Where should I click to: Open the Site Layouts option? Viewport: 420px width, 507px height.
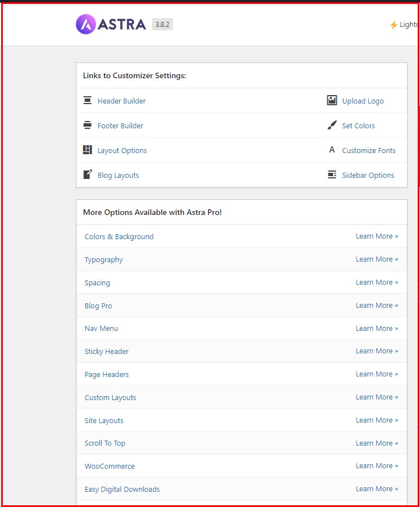pos(104,421)
